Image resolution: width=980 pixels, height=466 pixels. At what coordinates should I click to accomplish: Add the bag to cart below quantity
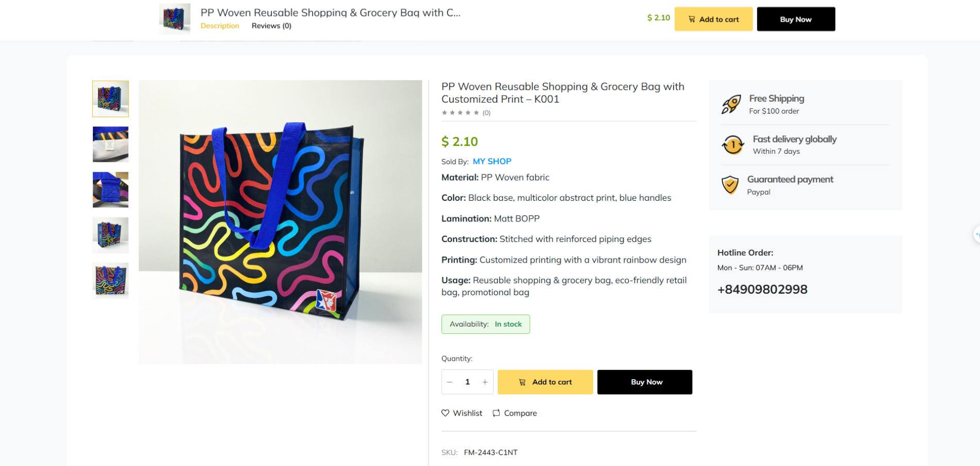click(545, 382)
